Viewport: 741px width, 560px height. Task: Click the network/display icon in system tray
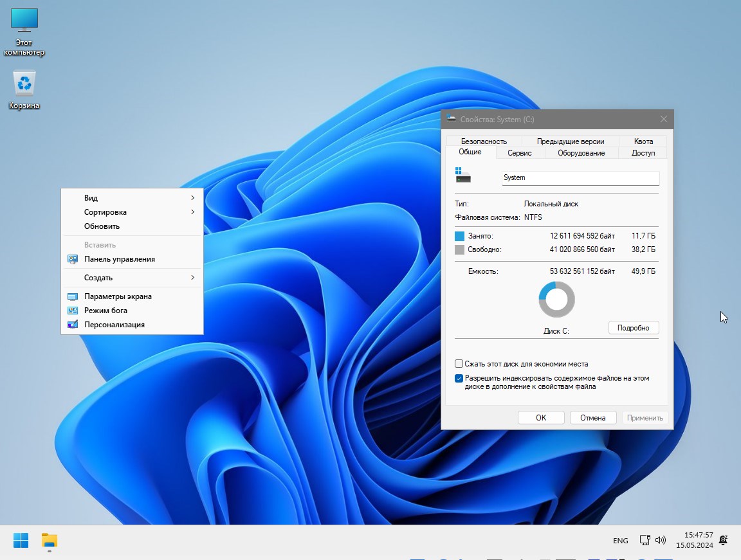click(x=645, y=541)
